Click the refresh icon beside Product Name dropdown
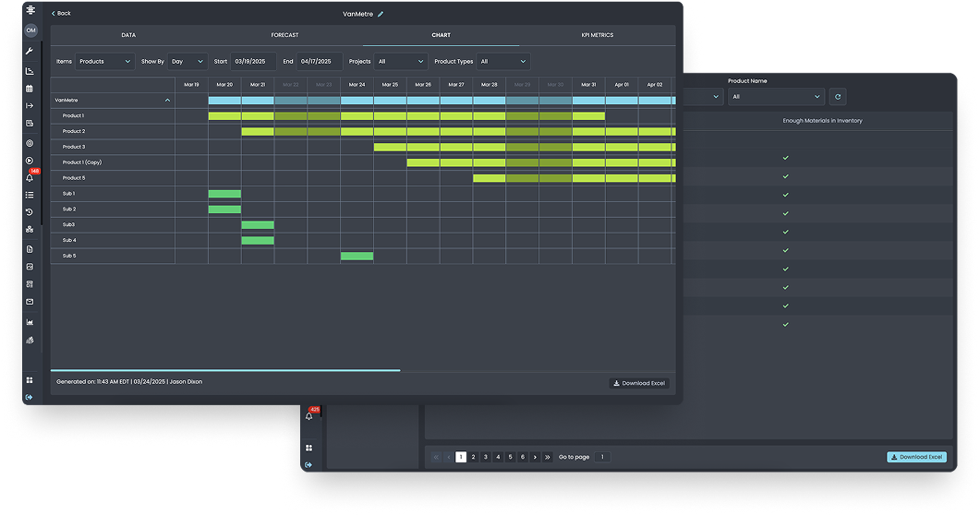 [837, 96]
